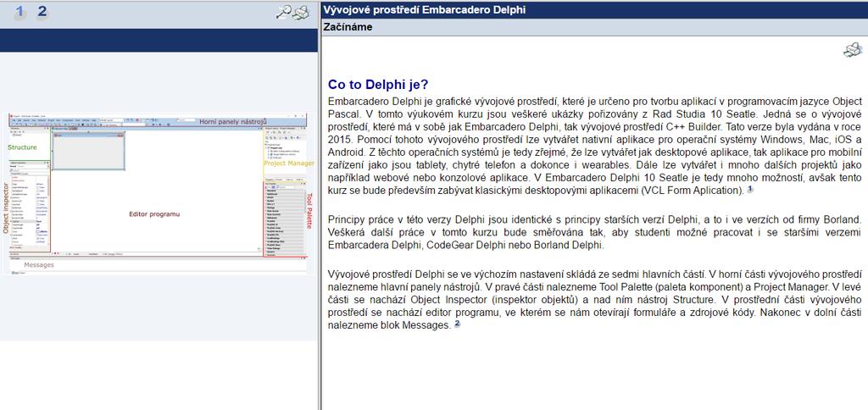Image resolution: width=868 pixels, height=410 pixels.
Task: Click the heading 'Co to Delphi je?'
Action: pyautogui.click(x=378, y=85)
